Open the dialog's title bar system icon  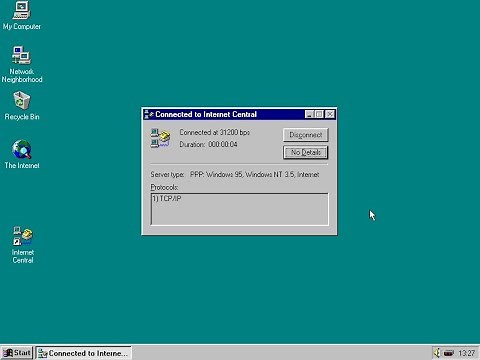(x=149, y=114)
